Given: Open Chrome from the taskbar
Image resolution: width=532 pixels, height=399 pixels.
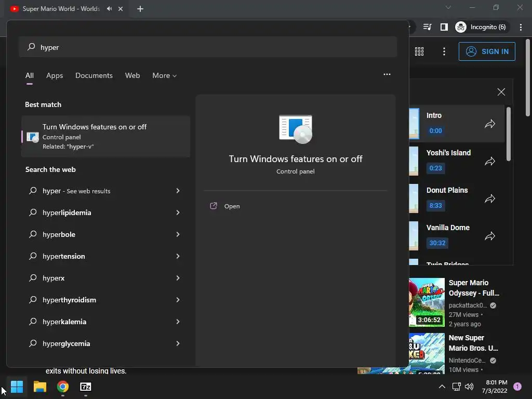Looking at the screenshot, I should pos(63,387).
